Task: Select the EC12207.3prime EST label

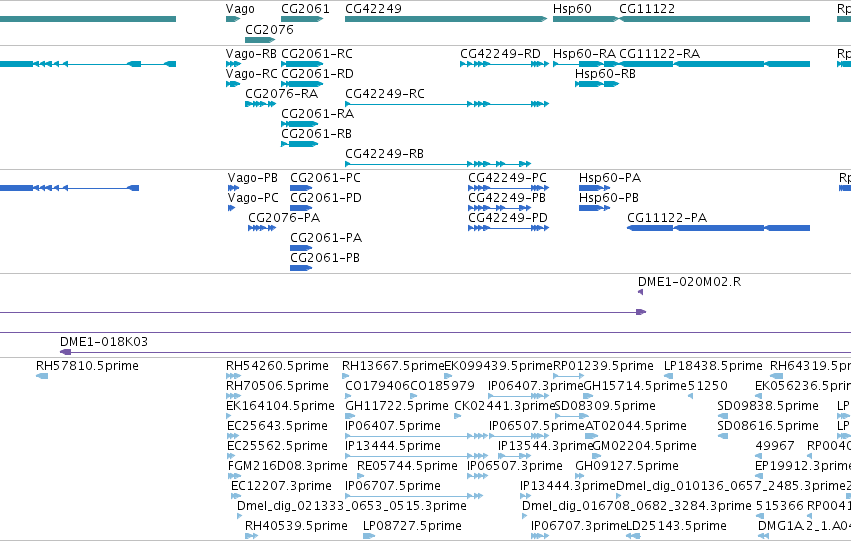Action: click(281, 487)
